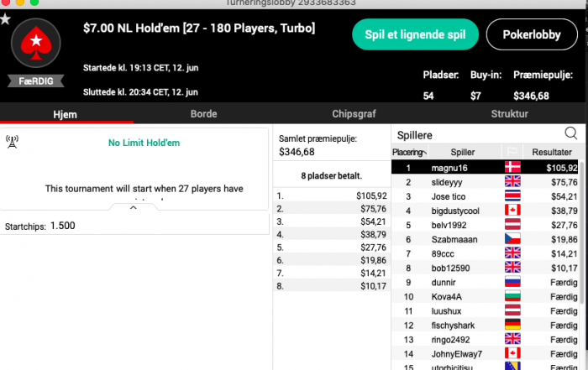Sort by the Spiller column header
The image size is (588, 370).
pyautogui.click(x=463, y=152)
